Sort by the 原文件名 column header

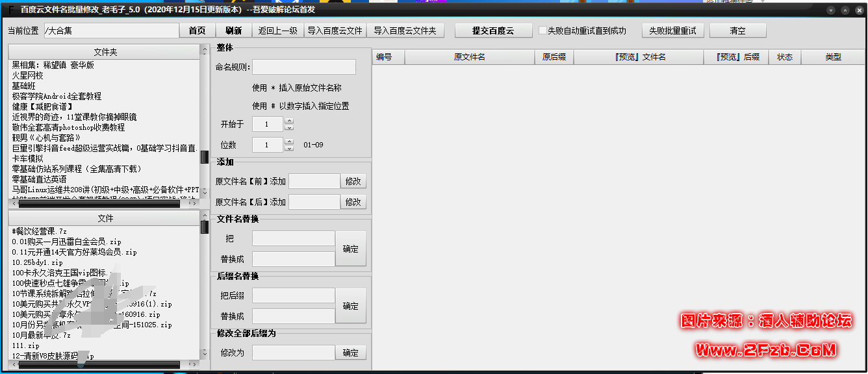click(469, 57)
